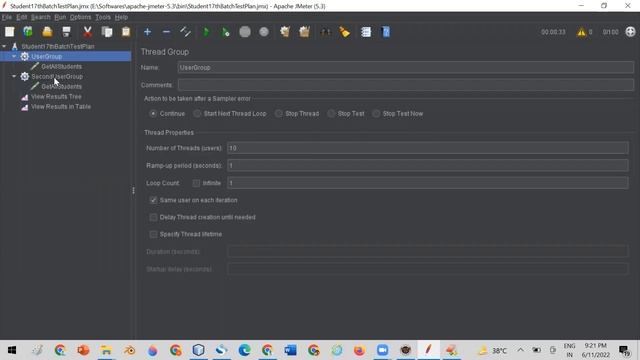Open View Results in Table listener
The height and width of the screenshot is (360, 640).
click(61, 107)
